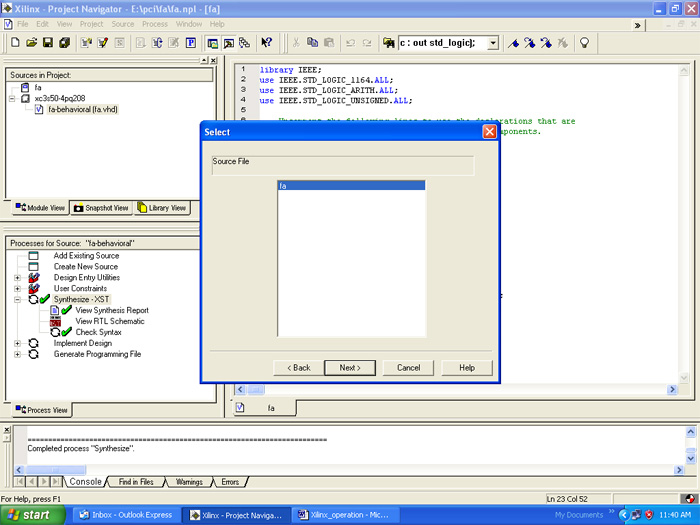
Task: Expand User Constraints node
Action: point(17,288)
